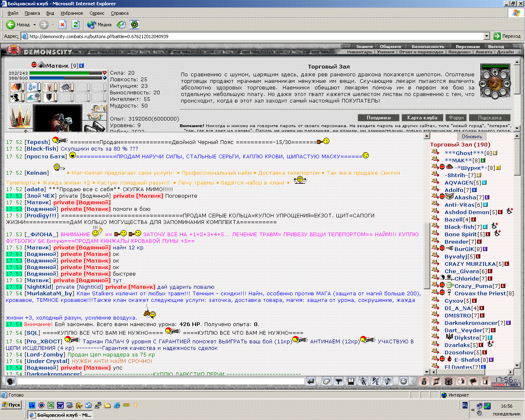The height and width of the screenshot is (420, 525).
Task: Click the info icon next to Матвик [9]
Action: coord(82,66)
